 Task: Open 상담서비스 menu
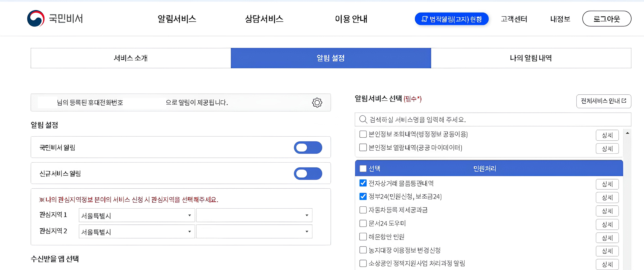264,19
